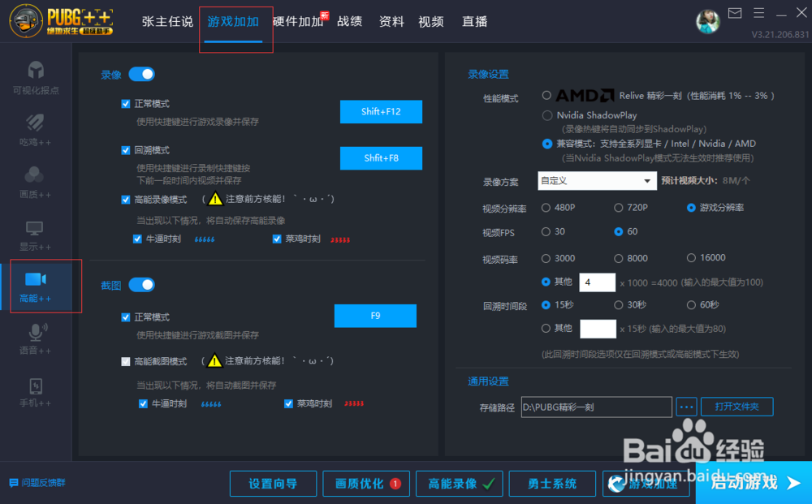The height and width of the screenshot is (504, 812).
Task: Select 其他 video bitrate option
Action: [546, 282]
